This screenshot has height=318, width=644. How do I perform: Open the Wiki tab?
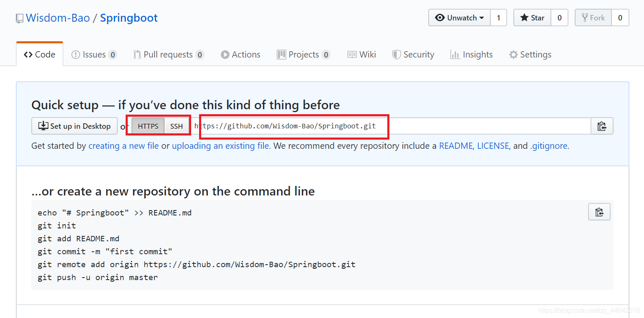tap(361, 55)
